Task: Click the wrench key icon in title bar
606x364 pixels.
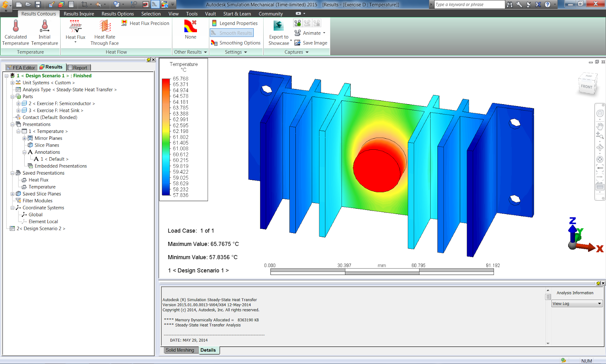Action: [x=519, y=5]
